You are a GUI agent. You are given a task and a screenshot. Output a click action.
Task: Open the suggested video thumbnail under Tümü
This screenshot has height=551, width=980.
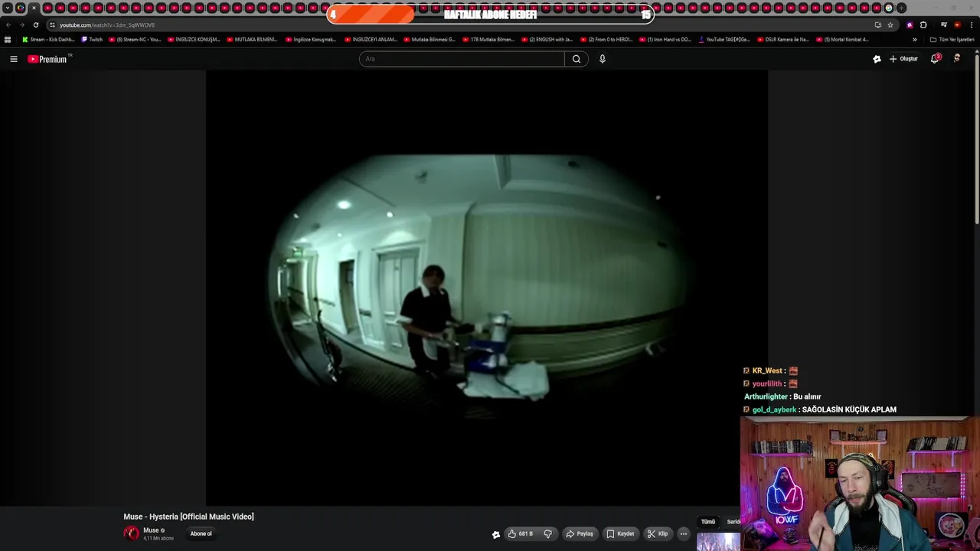718,542
